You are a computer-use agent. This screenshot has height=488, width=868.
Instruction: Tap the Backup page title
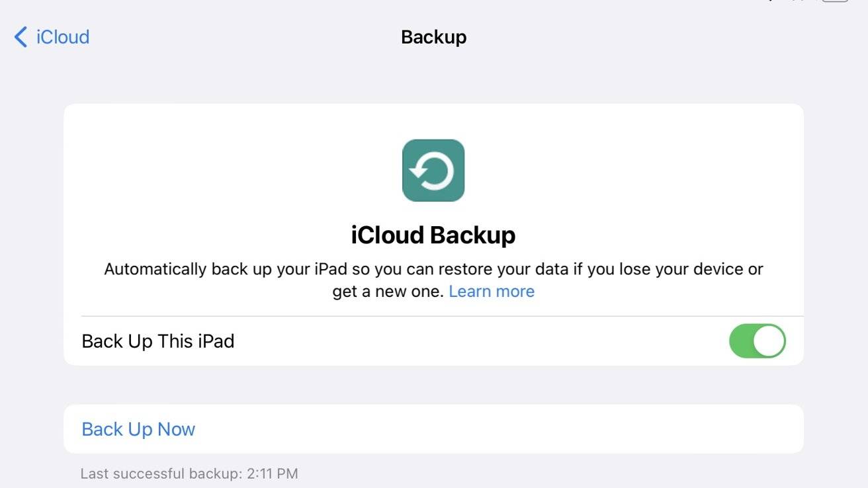[x=433, y=37]
